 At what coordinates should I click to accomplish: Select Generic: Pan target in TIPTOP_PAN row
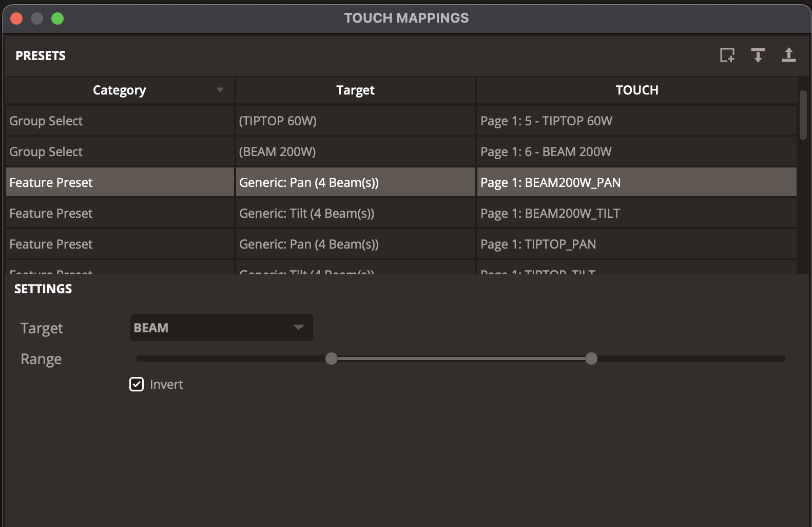tap(355, 244)
